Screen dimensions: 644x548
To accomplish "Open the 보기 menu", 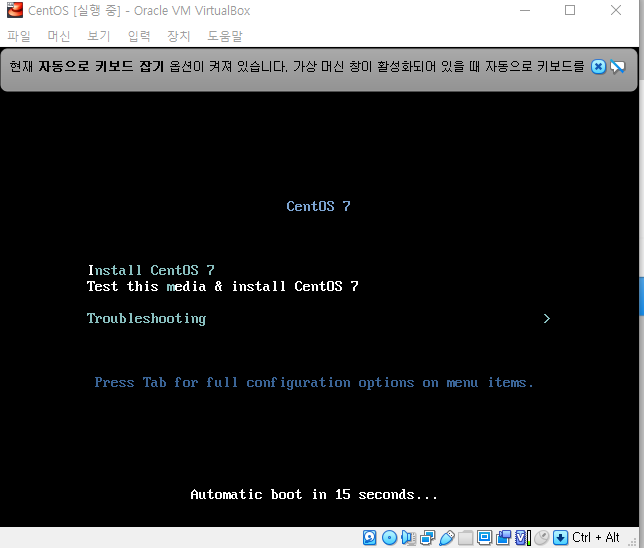I will pyautogui.click(x=99, y=36).
